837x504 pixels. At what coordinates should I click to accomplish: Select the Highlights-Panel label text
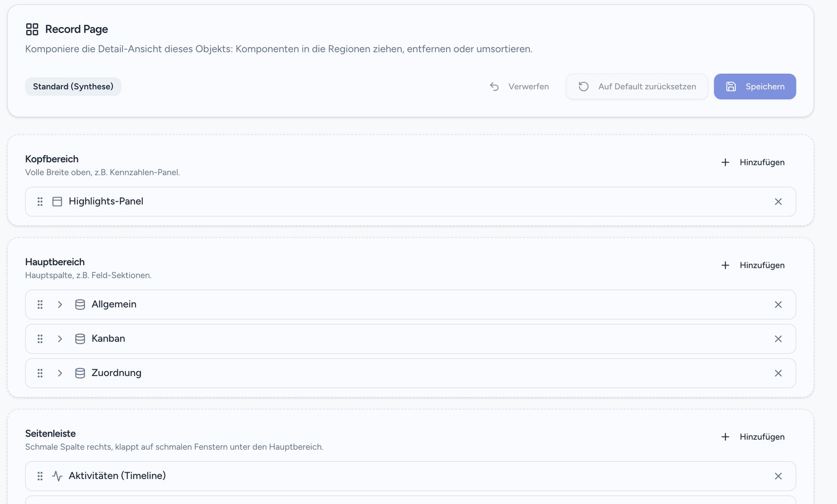[106, 201]
